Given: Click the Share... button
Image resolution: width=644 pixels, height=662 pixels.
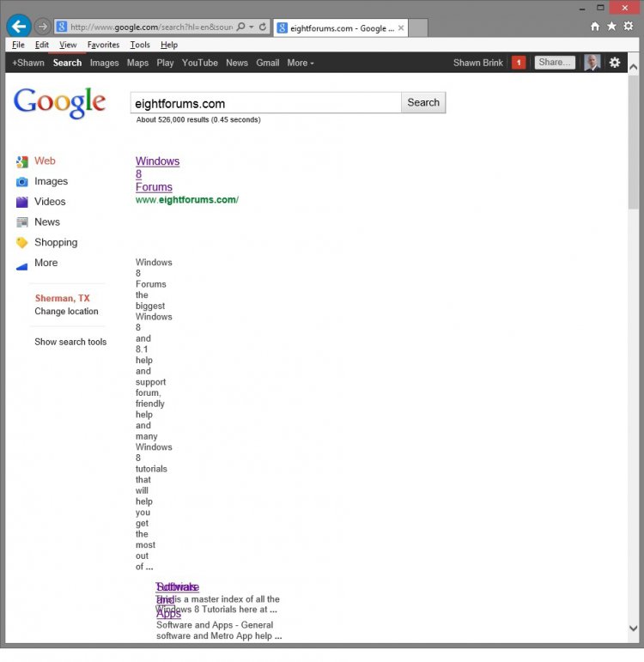Looking at the screenshot, I should (x=555, y=63).
